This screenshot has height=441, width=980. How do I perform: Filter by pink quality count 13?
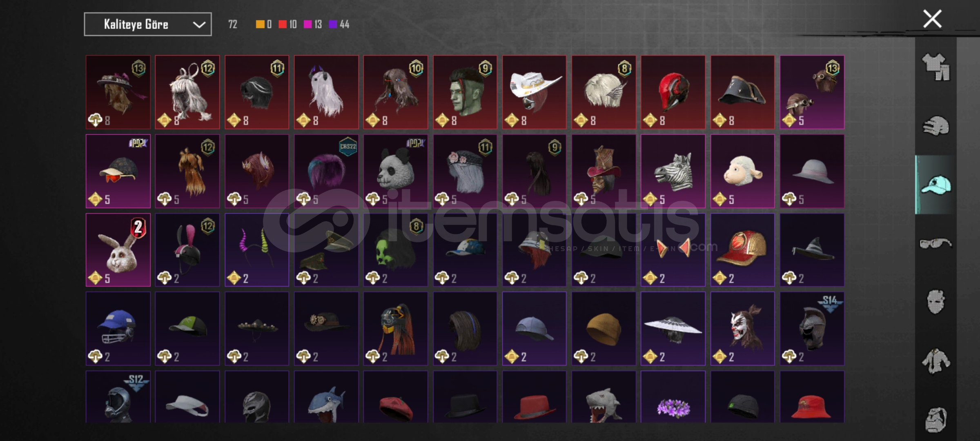pyautogui.click(x=313, y=24)
